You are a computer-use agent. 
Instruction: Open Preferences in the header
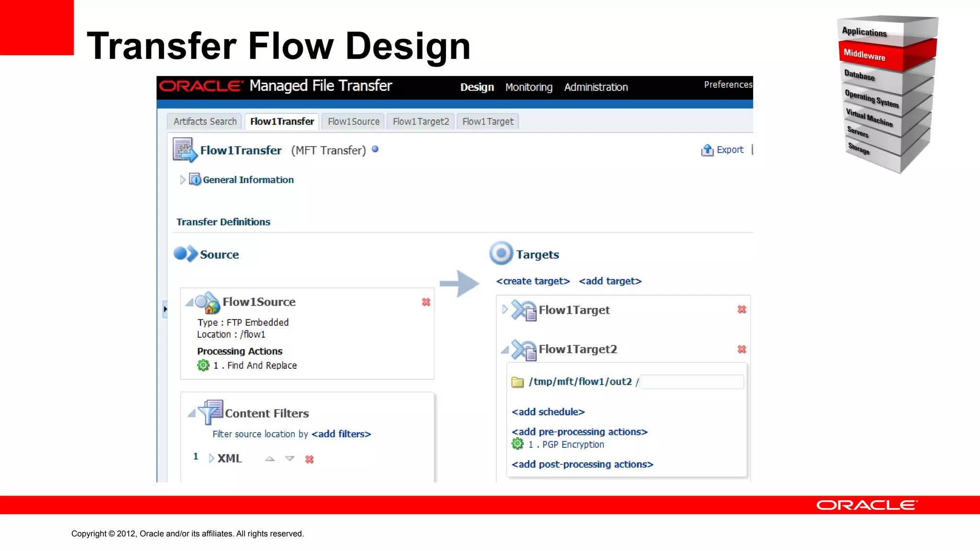pos(728,85)
